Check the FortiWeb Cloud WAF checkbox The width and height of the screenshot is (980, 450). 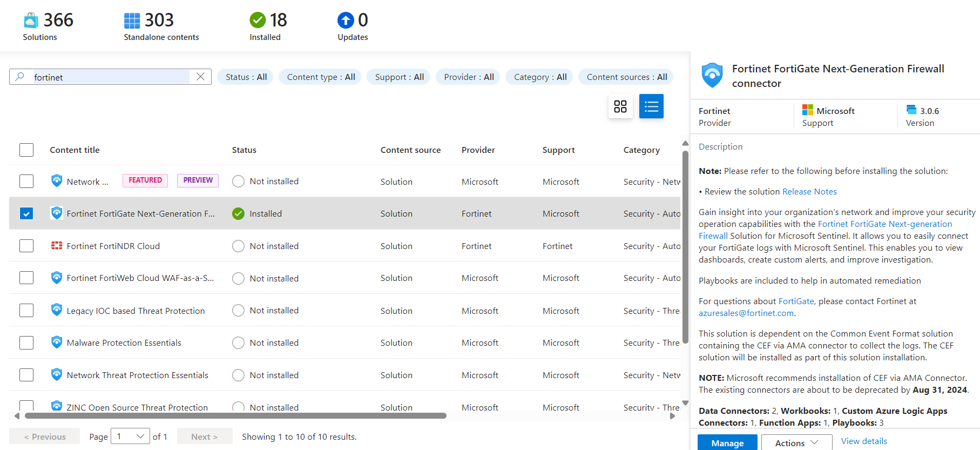[26, 278]
